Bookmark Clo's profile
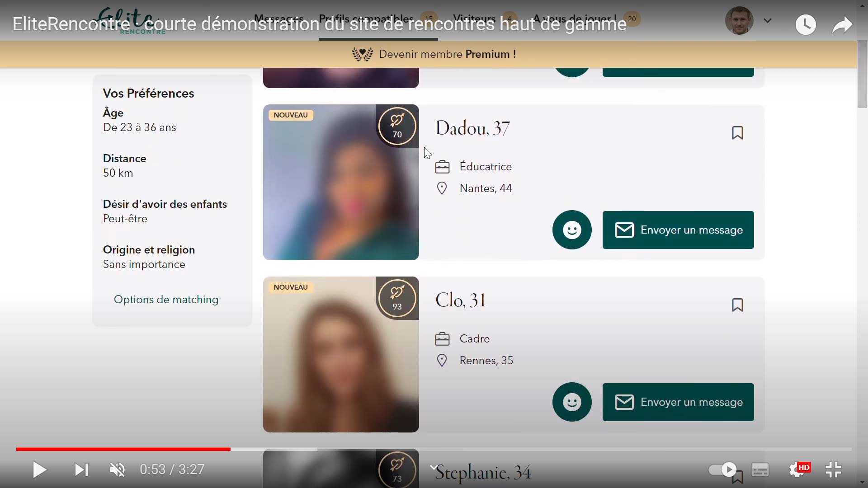868x488 pixels. [737, 305]
